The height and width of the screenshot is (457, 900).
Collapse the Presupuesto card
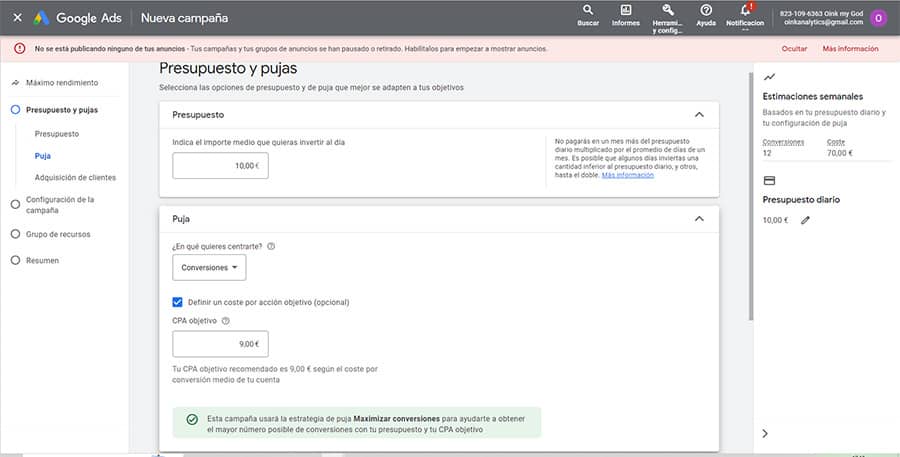699,114
